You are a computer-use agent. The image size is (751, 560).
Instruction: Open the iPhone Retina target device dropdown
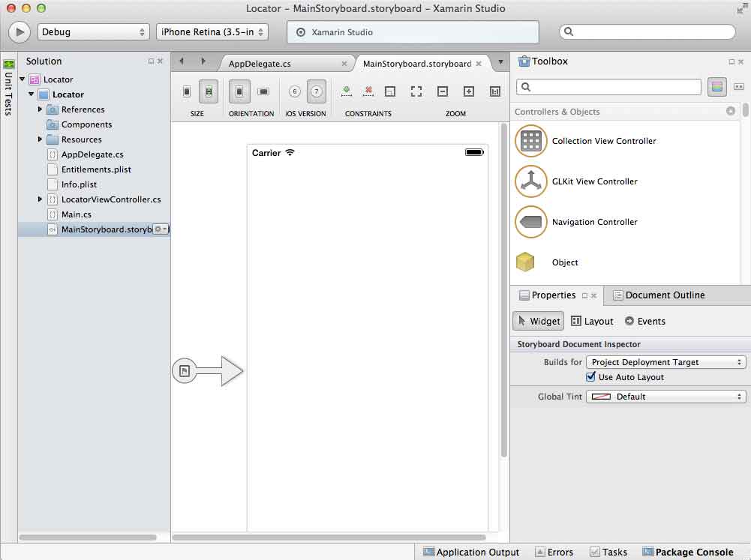pos(212,32)
